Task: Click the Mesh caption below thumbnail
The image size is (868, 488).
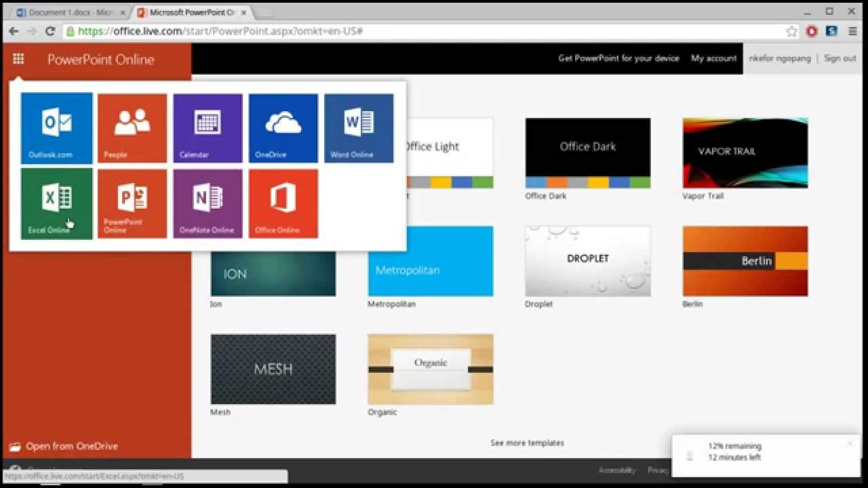Action: coord(220,412)
